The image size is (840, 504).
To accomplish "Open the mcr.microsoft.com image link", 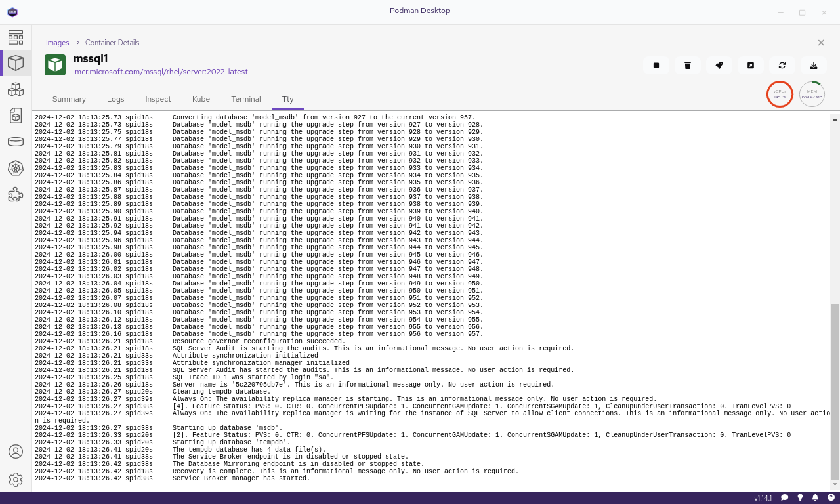I will pos(161,72).
